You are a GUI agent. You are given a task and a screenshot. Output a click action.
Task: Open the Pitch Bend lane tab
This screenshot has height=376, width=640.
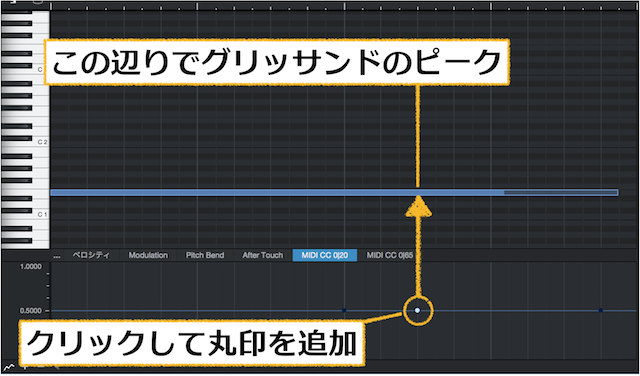205,256
